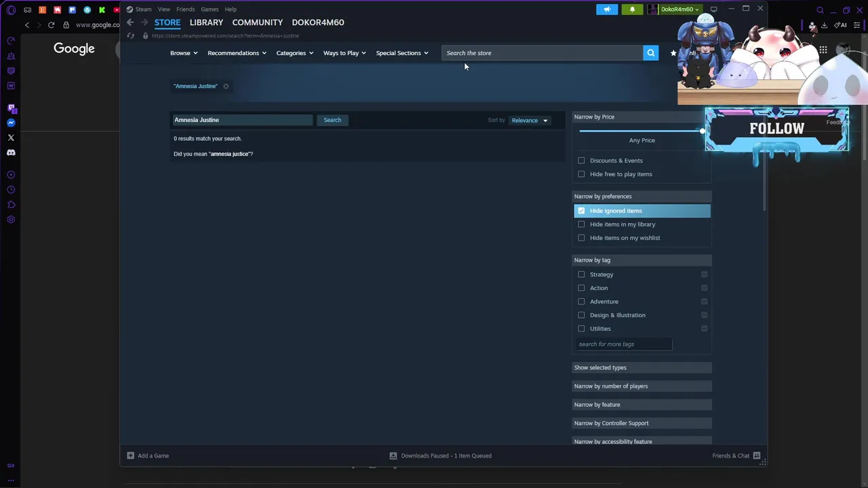This screenshot has height=488, width=868.
Task: Open the wishlist star icon
Action: 673,53
